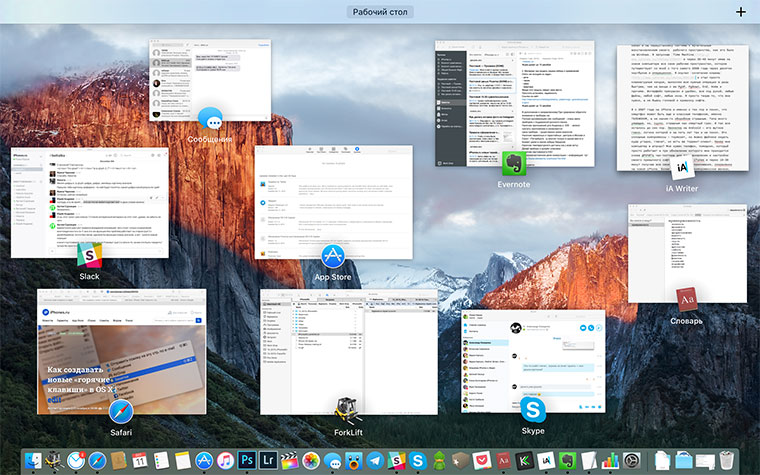This screenshot has height=475, width=760.
Task: Launch Numbers chart icon in Dock
Action: 610,460
